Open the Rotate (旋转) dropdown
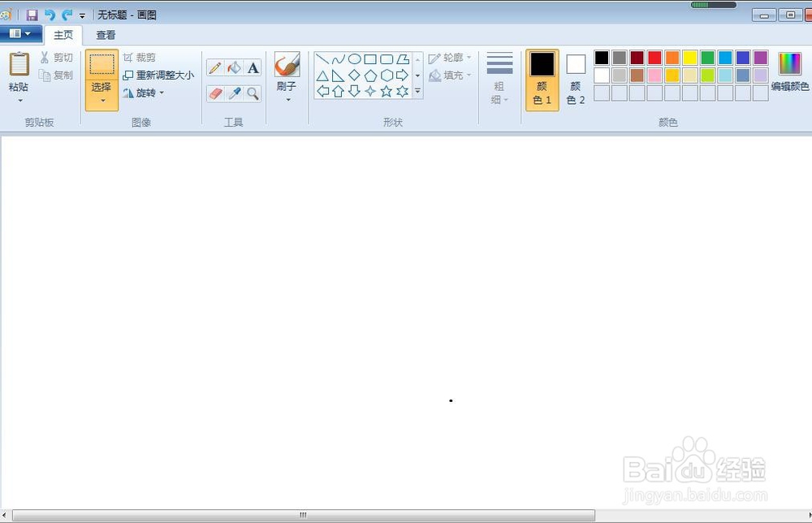Screen dimensions: 812x523 144,93
